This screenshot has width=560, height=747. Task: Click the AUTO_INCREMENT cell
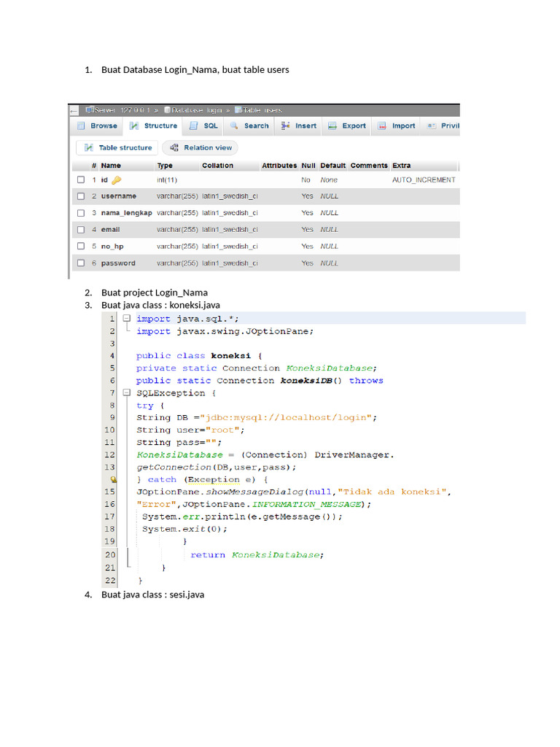424,179
